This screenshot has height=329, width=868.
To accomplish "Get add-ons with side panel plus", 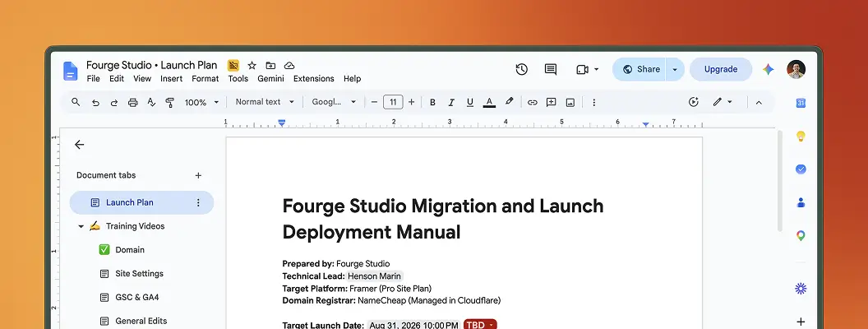I will 801,322.
